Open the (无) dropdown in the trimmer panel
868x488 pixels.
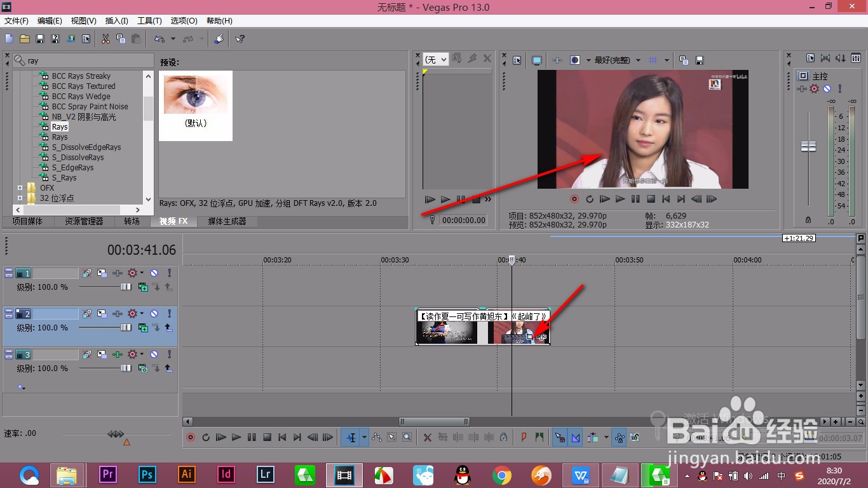point(436,59)
